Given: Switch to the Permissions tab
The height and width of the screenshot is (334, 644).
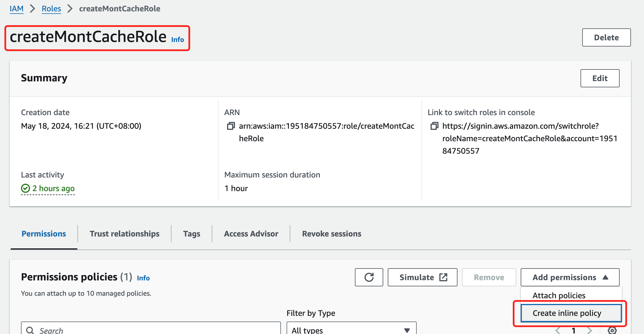Looking at the screenshot, I should tap(44, 234).
